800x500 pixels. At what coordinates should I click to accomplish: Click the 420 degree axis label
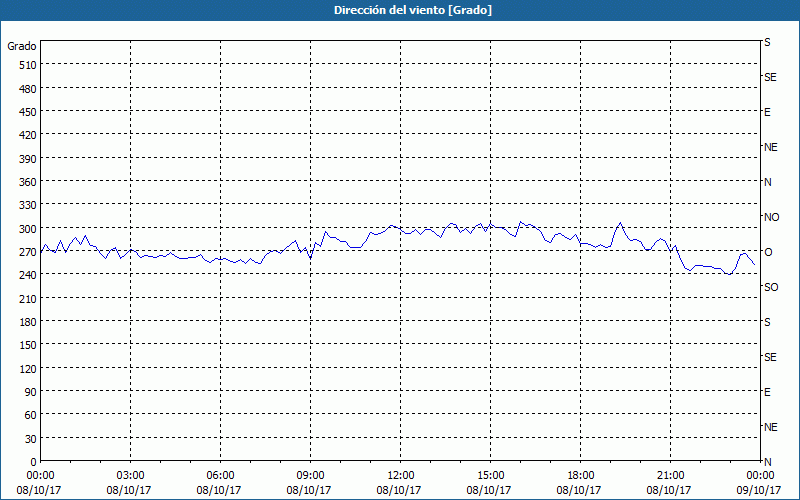click(x=28, y=135)
